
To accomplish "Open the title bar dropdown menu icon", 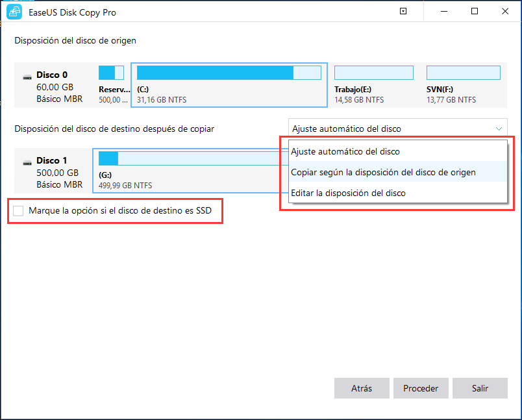I will (x=403, y=11).
